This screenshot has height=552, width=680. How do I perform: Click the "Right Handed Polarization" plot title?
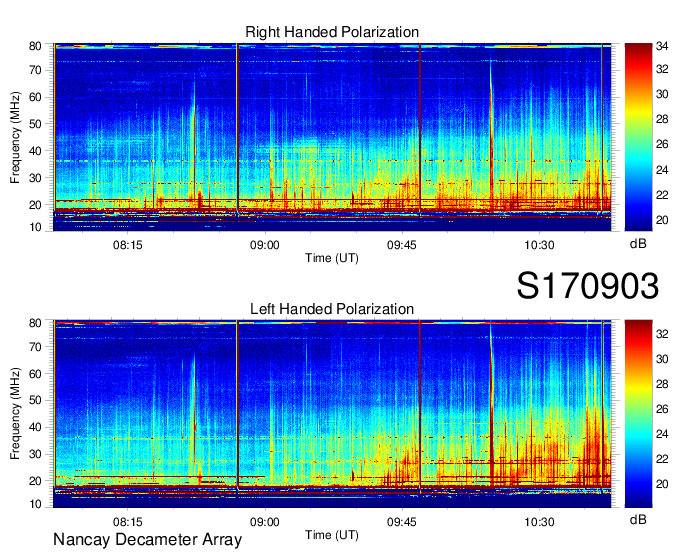point(332,32)
